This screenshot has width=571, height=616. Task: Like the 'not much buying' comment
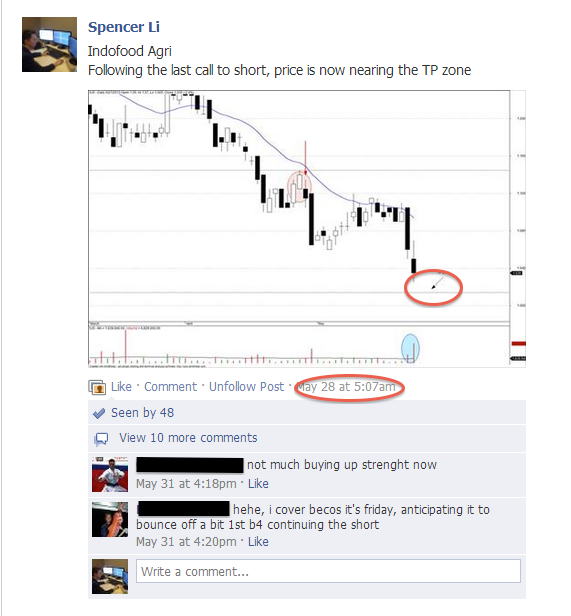click(258, 484)
